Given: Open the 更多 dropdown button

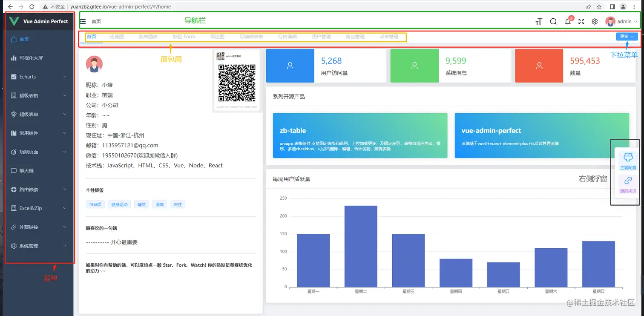Looking at the screenshot, I should point(627,37).
